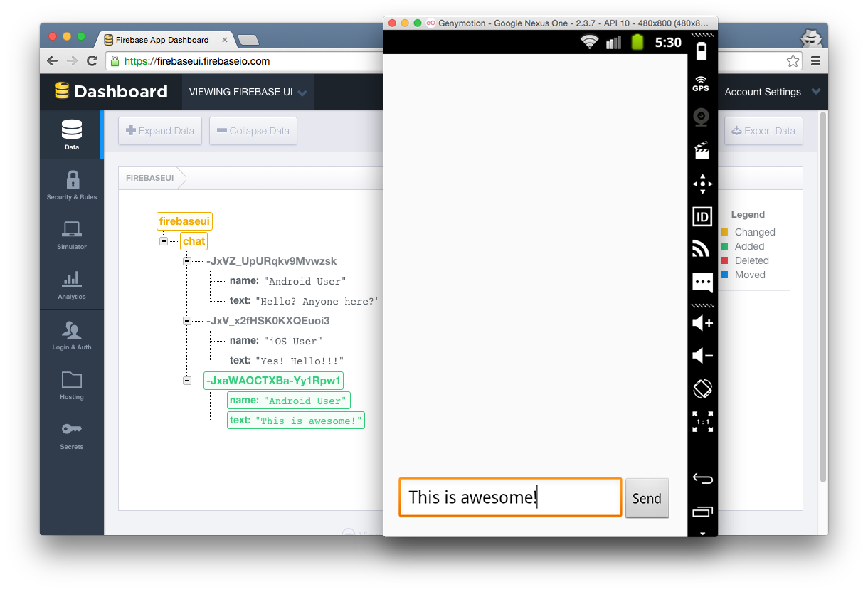Screen dimensions: 868x592
Task: Open the Genymotion camera widget
Action: (x=702, y=117)
